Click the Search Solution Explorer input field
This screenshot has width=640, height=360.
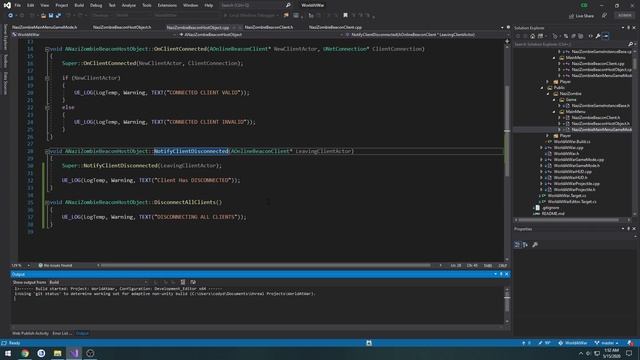pyautogui.click(x=570, y=44)
